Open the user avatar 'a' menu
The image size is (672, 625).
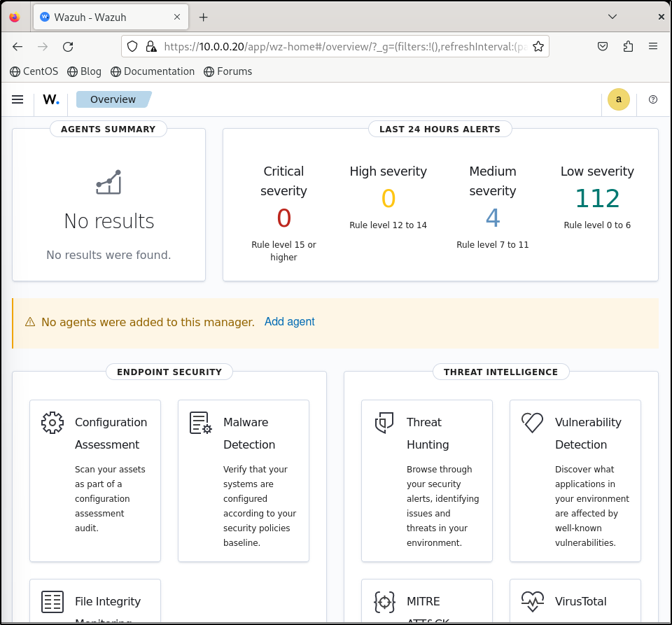[x=618, y=99]
